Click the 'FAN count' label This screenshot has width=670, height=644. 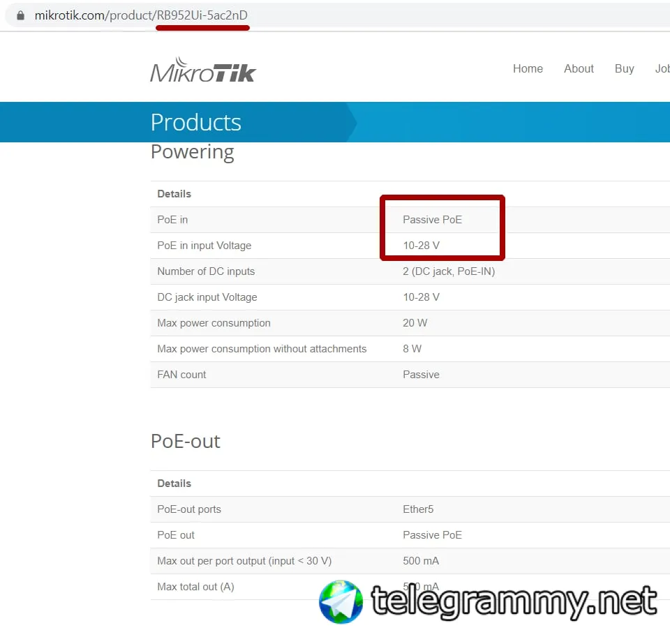(x=181, y=375)
